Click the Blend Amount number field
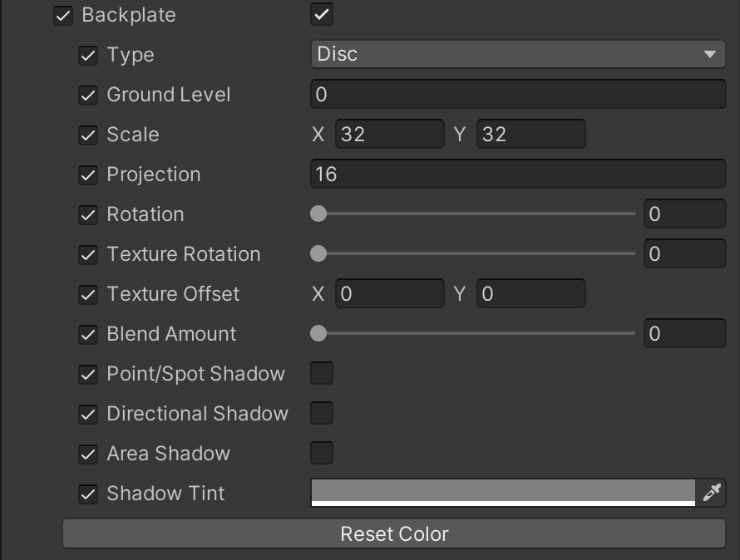740x560 pixels. tap(684, 334)
